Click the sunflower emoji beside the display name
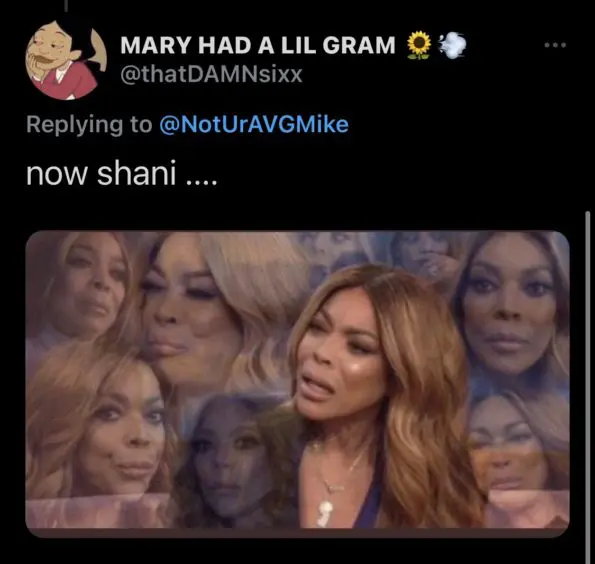The image size is (595, 564). [419, 45]
